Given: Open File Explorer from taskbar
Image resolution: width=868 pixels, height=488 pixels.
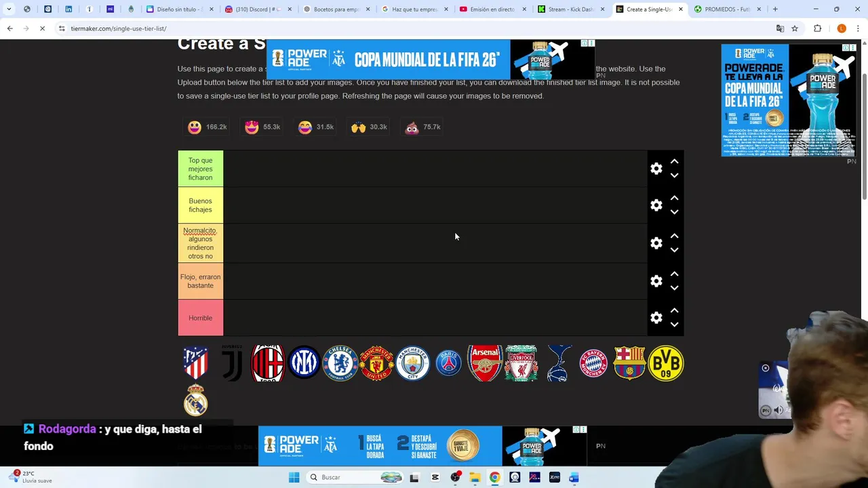Looking at the screenshot, I should point(475,477).
